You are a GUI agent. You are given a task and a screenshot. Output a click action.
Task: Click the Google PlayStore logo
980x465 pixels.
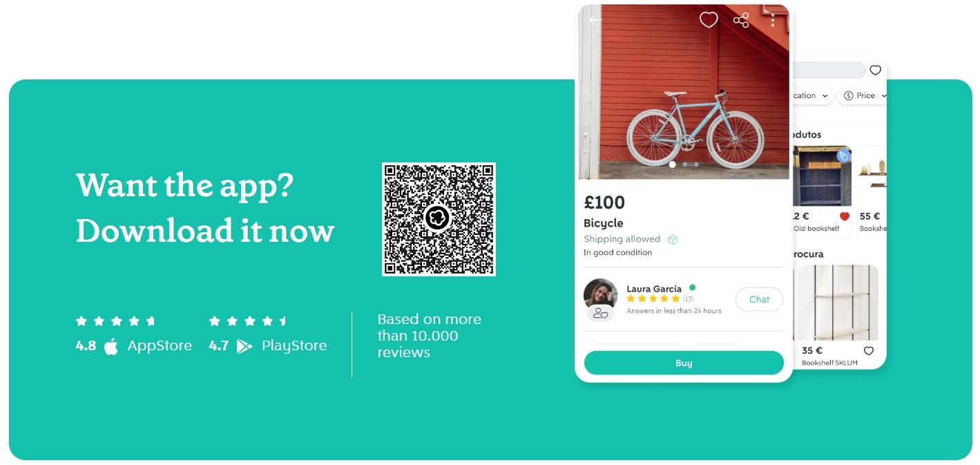coord(244,346)
